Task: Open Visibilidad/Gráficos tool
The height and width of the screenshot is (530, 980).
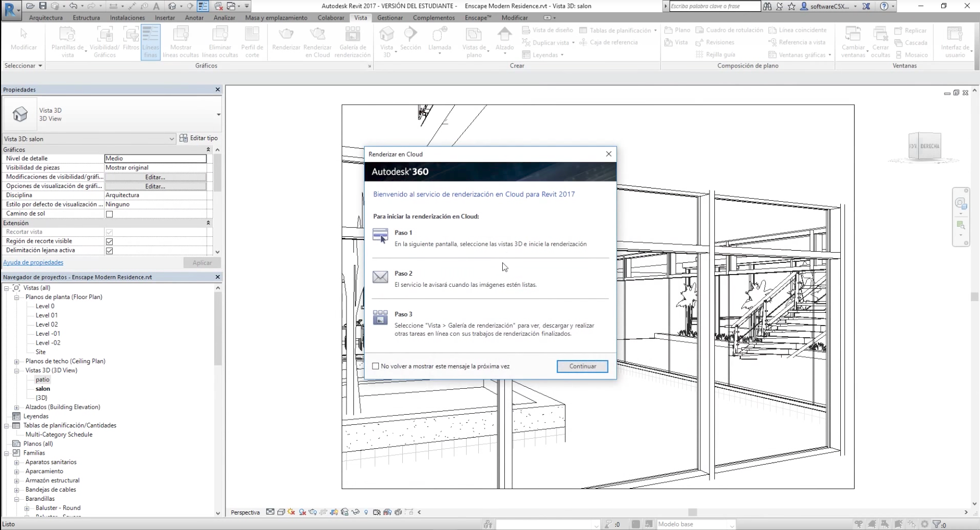Action: (x=104, y=42)
